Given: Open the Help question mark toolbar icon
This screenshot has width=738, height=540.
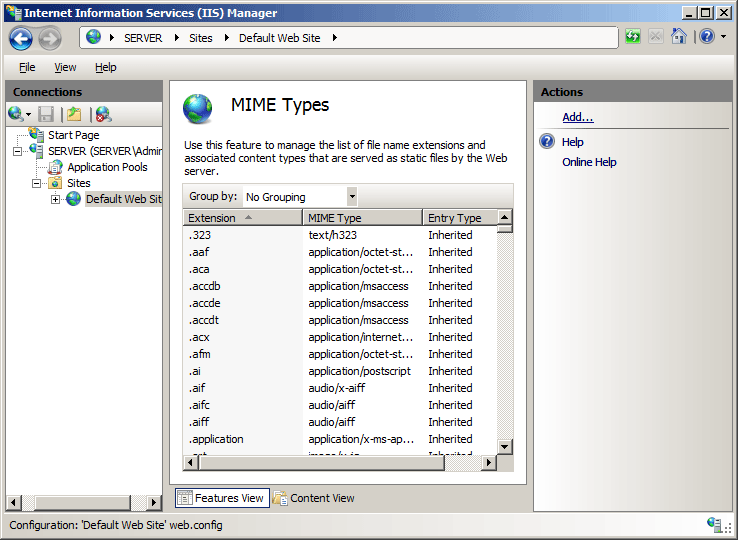Looking at the screenshot, I should coord(707,36).
